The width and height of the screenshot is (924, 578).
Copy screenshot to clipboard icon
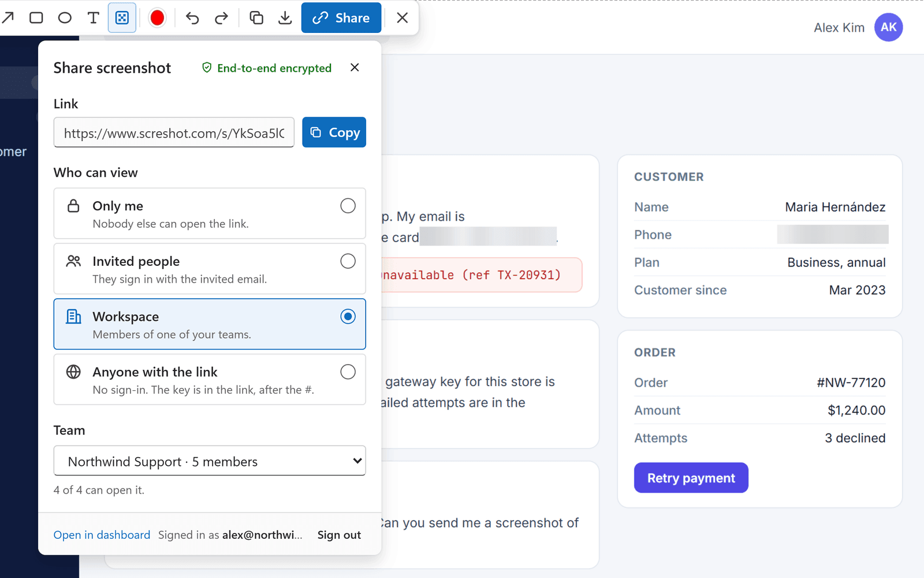(256, 18)
